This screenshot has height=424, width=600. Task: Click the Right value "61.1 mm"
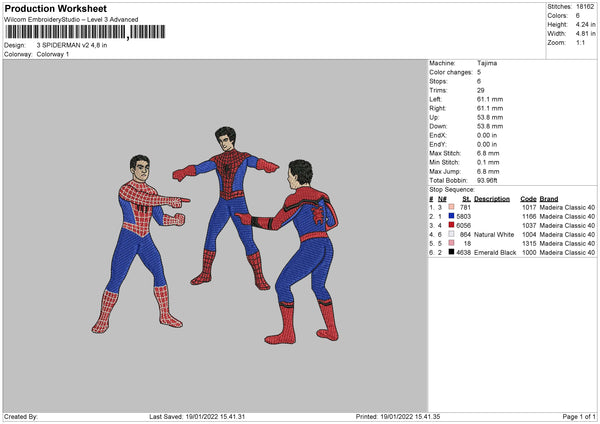click(490, 108)
